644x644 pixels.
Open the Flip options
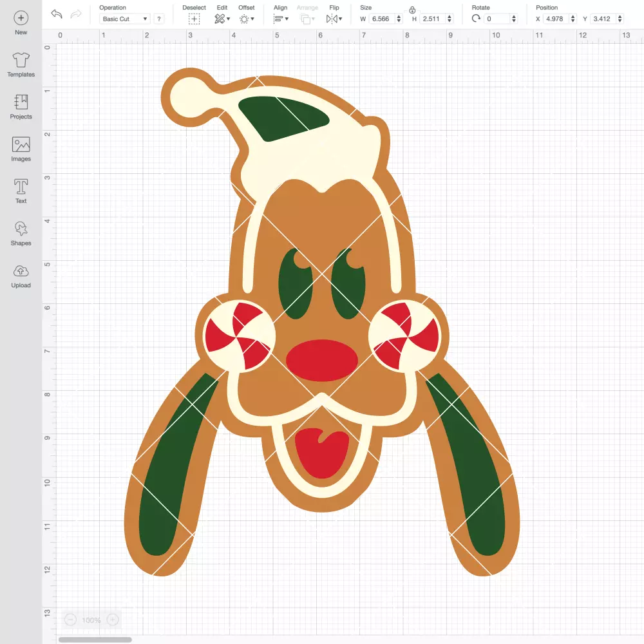(x=334, y=19)
